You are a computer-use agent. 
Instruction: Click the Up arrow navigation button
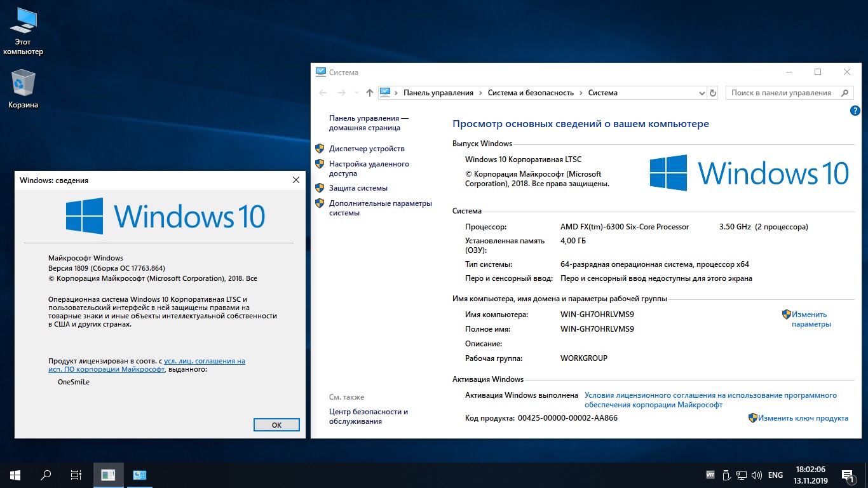370,93
